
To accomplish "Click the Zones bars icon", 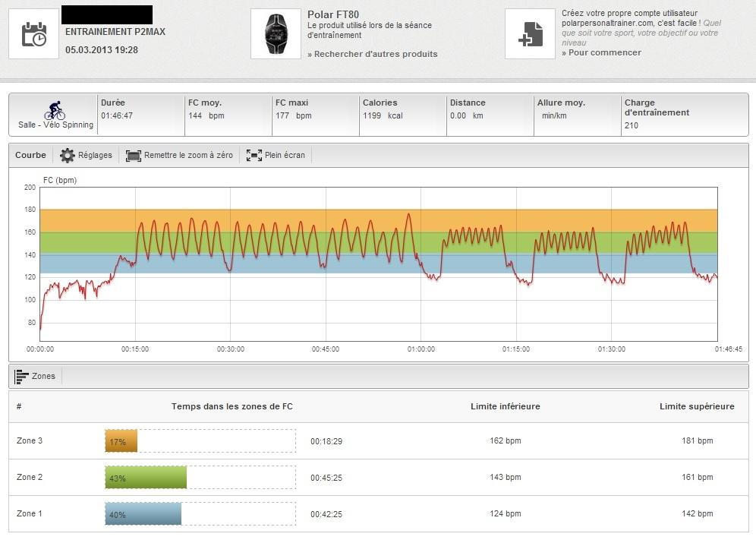I will pos(21,376).
